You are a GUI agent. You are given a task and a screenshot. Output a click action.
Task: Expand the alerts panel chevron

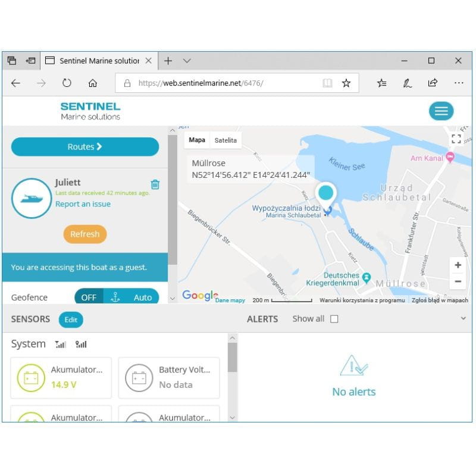464,319
